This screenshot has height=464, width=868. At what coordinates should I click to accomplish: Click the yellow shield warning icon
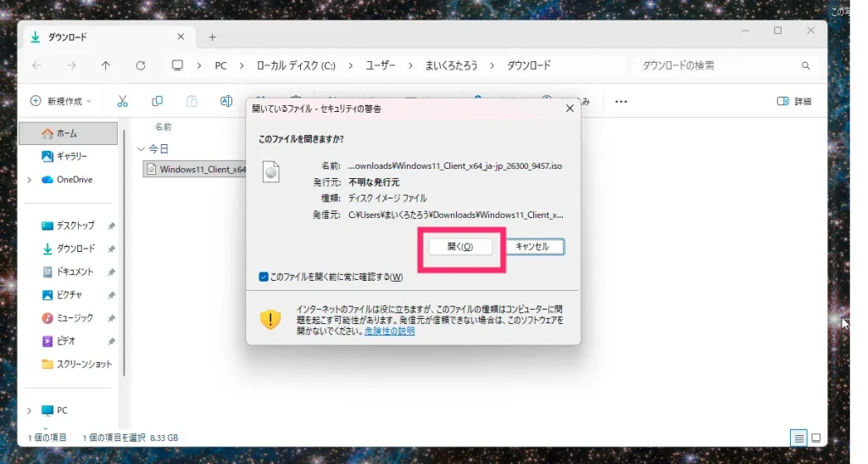tap(270, 319)
